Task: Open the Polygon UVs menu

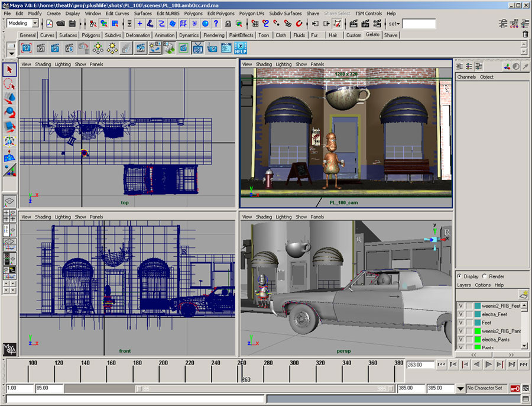Action: point(251,13)
